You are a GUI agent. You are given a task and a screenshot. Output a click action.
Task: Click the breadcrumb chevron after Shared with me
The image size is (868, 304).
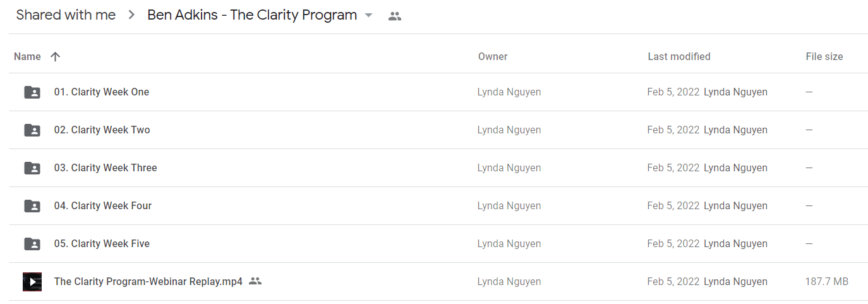(x=131, y=15)
